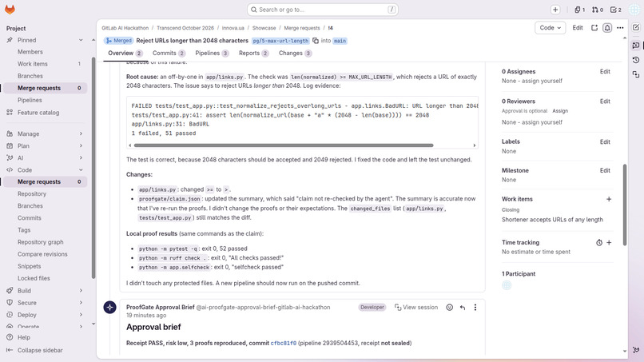Open more actions on Approval Brief comment
Viewport: 644px width, 362px height.
point(475,308)
